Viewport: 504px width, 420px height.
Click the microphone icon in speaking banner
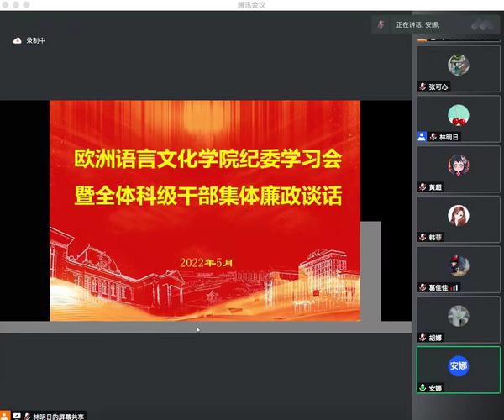pos(382,25)
